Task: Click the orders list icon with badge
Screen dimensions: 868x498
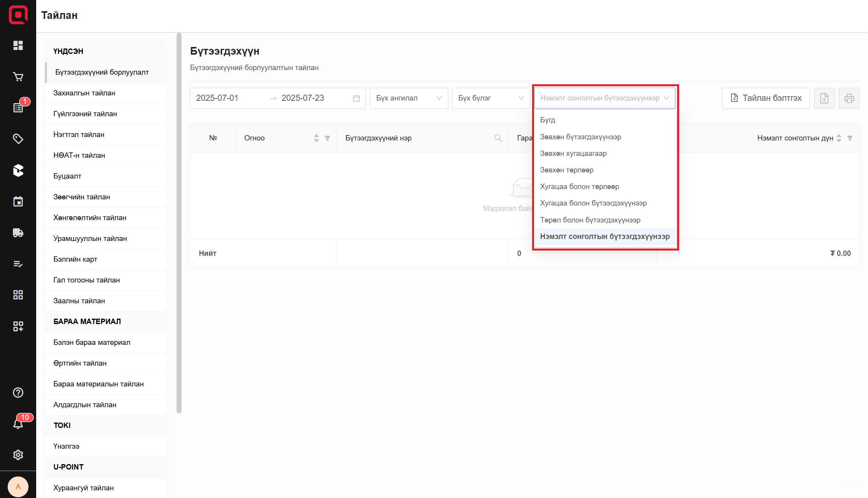Action: (x=18, y=108)
